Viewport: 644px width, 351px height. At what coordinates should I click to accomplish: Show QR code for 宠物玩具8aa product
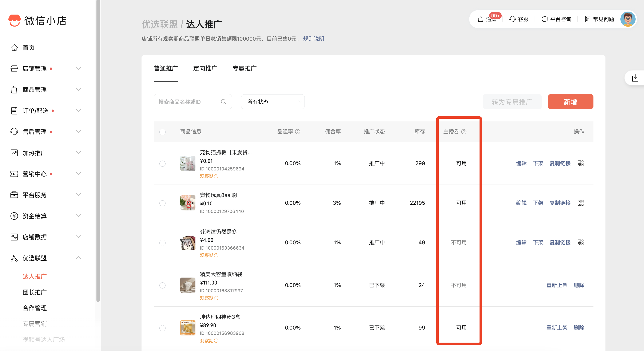[580, 203]
